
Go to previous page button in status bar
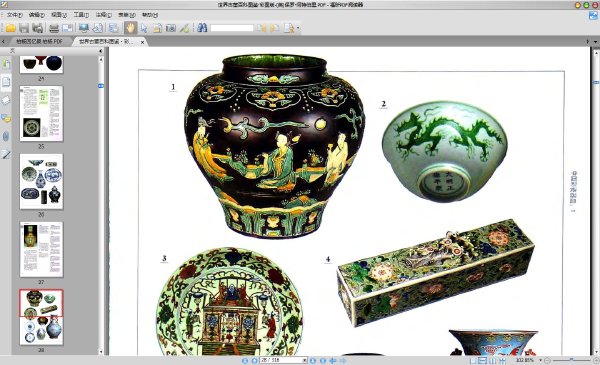(254, 360)
